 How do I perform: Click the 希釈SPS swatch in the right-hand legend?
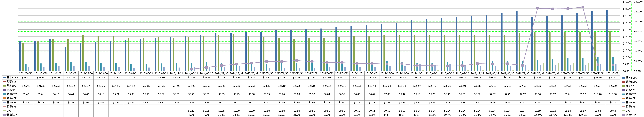623,90
